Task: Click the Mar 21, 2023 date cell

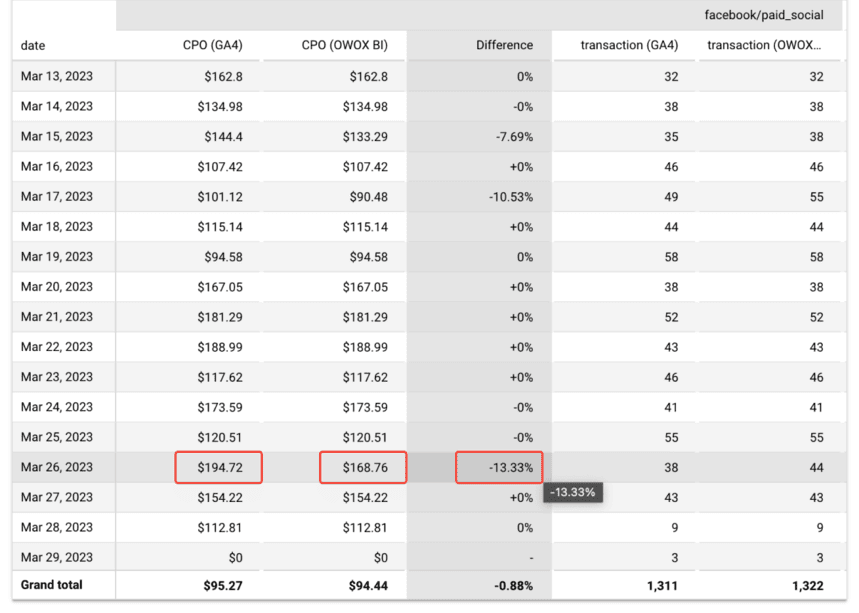Action: point(57,317)
